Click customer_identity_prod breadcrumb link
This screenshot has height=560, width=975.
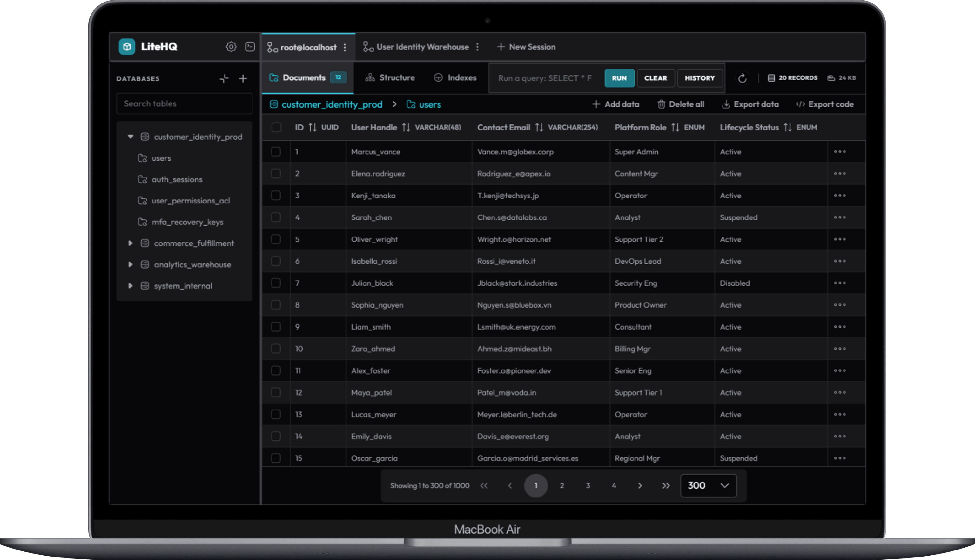pyautogui.click(x=326, y=104)
